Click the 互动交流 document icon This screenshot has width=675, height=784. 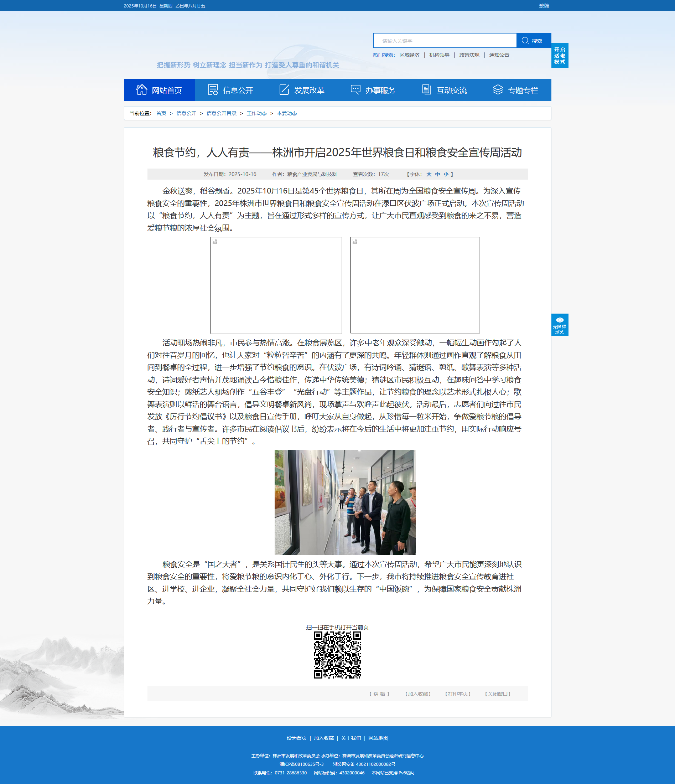(x=427, y=90)
